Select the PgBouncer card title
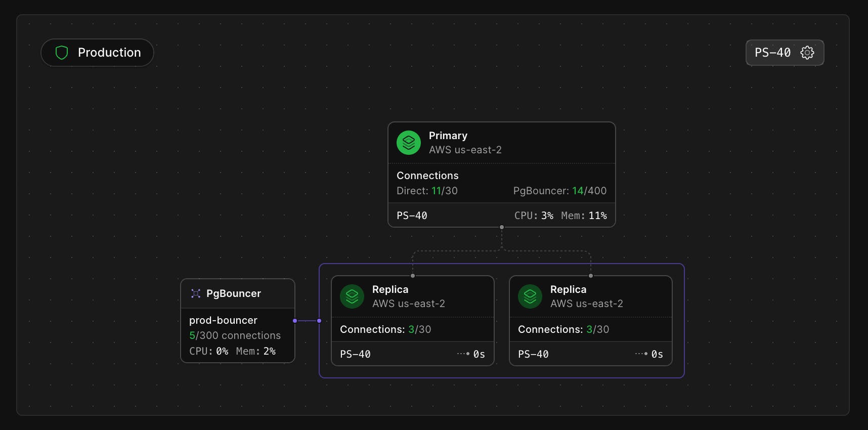Viewport: 868px width, 430px height. pos(234,293)
